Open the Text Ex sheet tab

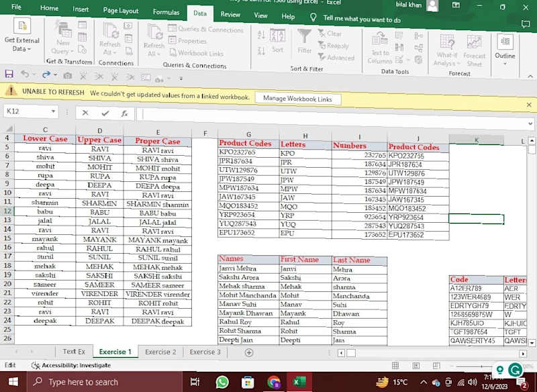74,352
